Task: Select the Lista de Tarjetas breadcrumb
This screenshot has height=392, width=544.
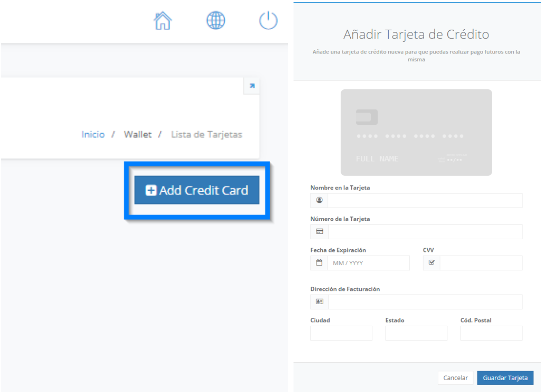Action: pos(207,134)
